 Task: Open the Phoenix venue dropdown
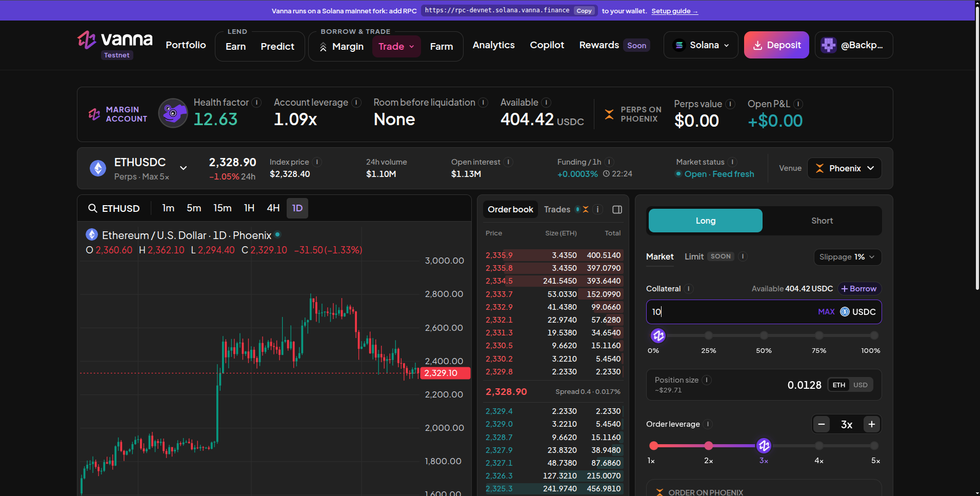[845, 168]
